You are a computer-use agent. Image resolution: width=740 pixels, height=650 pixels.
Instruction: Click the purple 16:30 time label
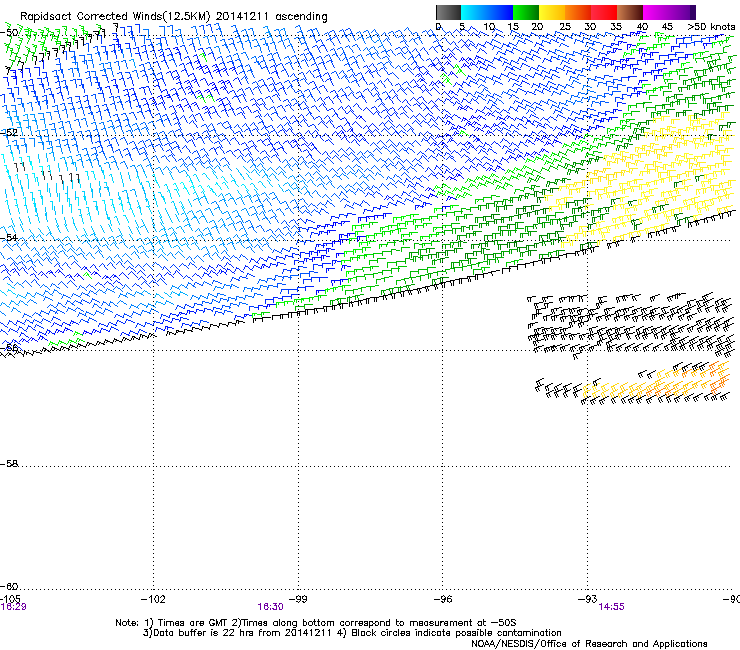coord(270,607)
